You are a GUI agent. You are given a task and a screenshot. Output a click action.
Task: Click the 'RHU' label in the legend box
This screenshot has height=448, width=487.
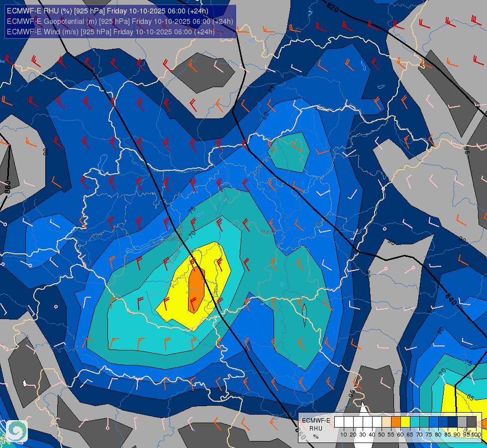tap(316, 429)
